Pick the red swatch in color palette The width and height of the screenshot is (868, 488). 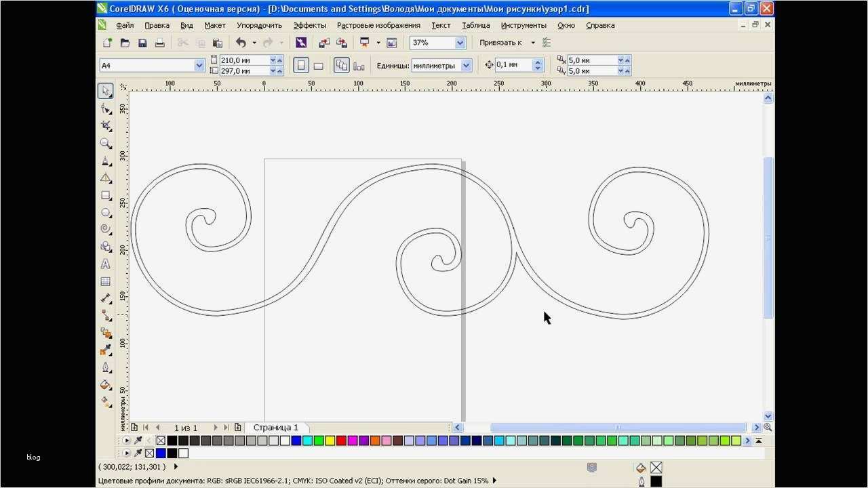pyautogui.click(x=341, y=441)
